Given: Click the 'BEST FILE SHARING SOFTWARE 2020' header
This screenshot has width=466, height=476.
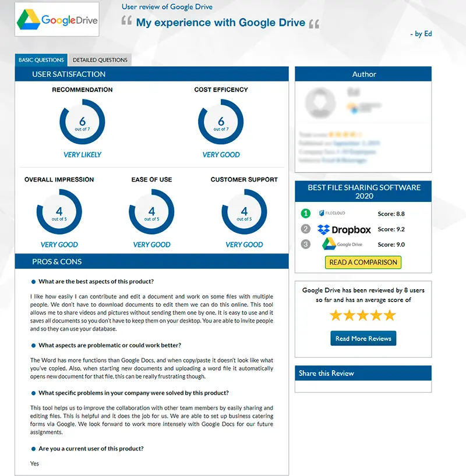Looking at the screenshot, I should [364, 191].
